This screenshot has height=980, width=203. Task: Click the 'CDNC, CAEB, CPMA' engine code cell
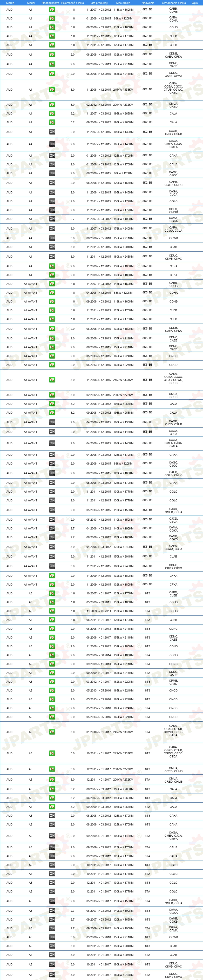click(173, 74)
